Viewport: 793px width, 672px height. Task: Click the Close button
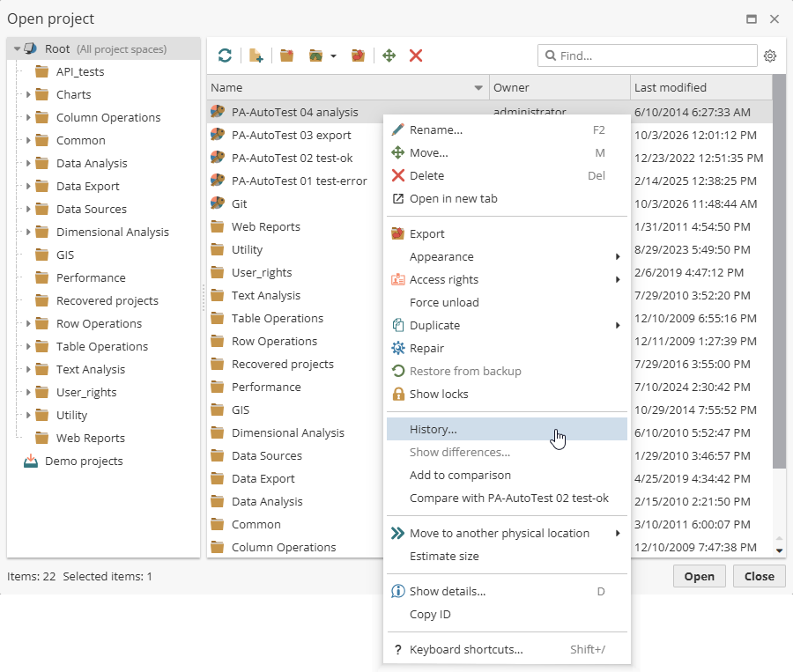(x=759, y=576)
